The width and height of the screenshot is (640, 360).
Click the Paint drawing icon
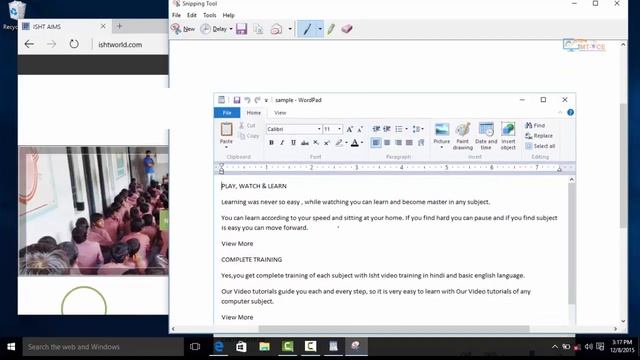(463, 130)
